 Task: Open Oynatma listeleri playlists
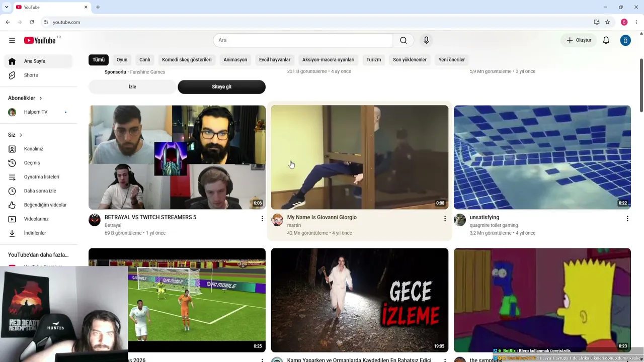click(x=38, y=177)
